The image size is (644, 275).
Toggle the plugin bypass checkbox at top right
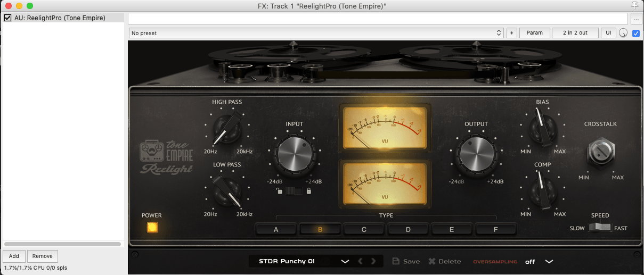[x=636, y=33]
